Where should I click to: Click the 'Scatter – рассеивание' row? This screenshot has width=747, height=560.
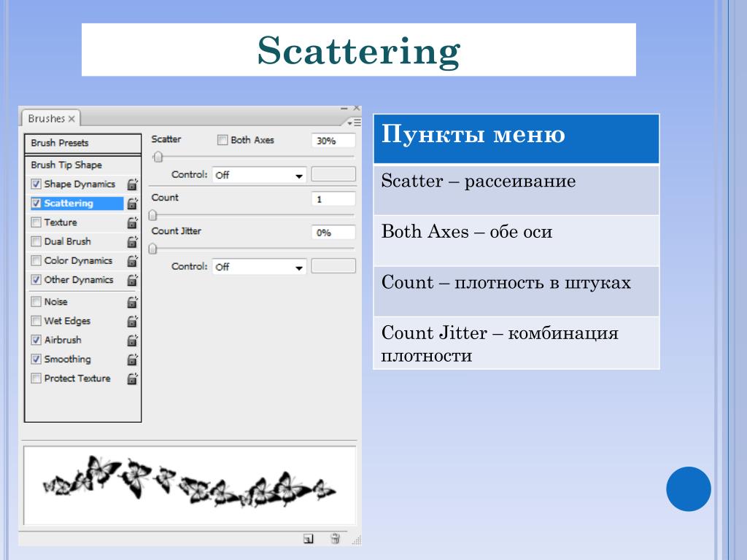coord(516,190)
